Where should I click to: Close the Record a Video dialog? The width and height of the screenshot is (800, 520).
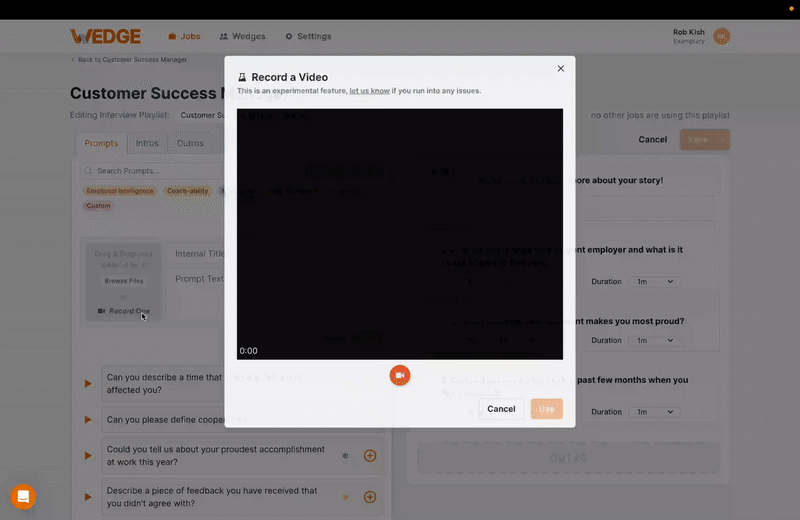561,68
